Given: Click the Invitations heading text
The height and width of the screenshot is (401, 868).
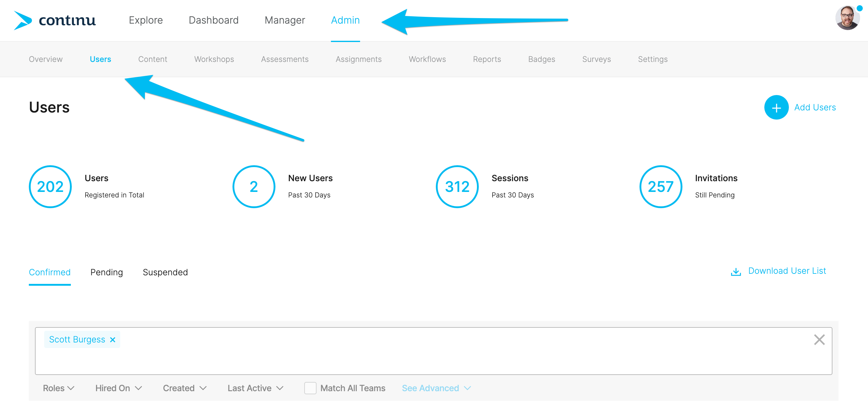Looking at the screenshot, I should point(716,178).
